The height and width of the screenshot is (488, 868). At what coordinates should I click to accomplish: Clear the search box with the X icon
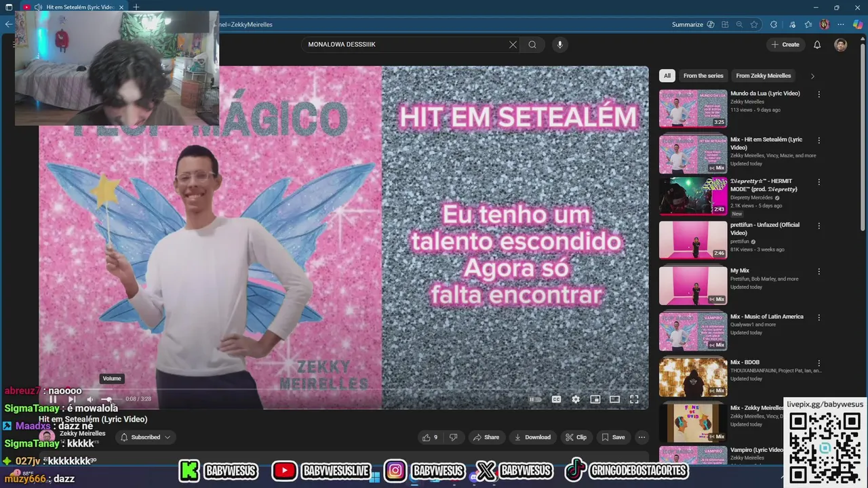[513, 45]
